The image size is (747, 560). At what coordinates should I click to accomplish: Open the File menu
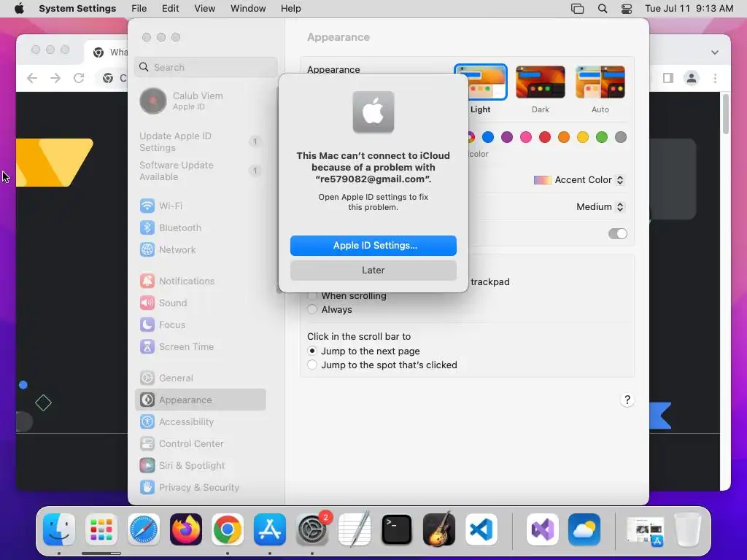pyautogui.click(x=139, y=9)
